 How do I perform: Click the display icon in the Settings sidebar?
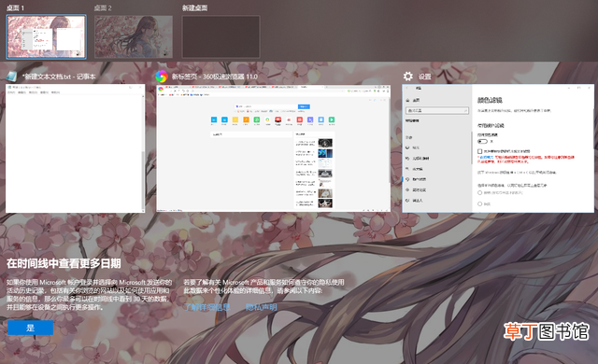click(407, 147)
